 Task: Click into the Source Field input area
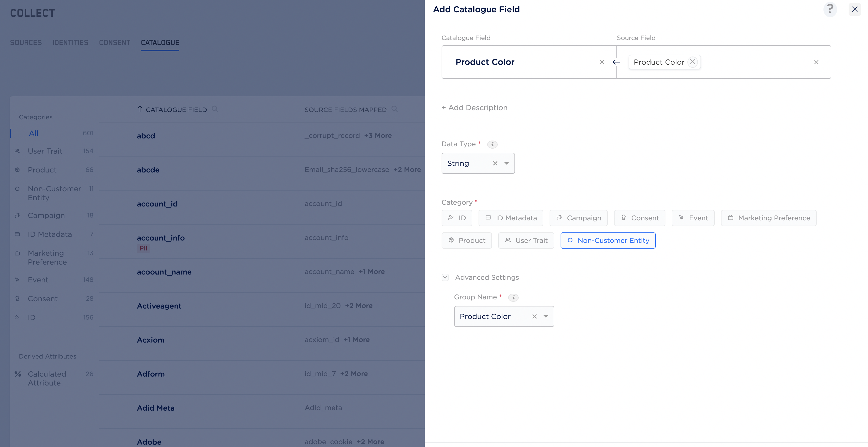[755, 62]
